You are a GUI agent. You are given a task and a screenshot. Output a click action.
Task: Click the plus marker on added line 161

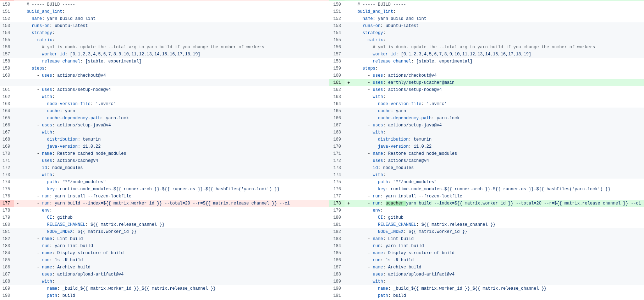pos(349,82)
